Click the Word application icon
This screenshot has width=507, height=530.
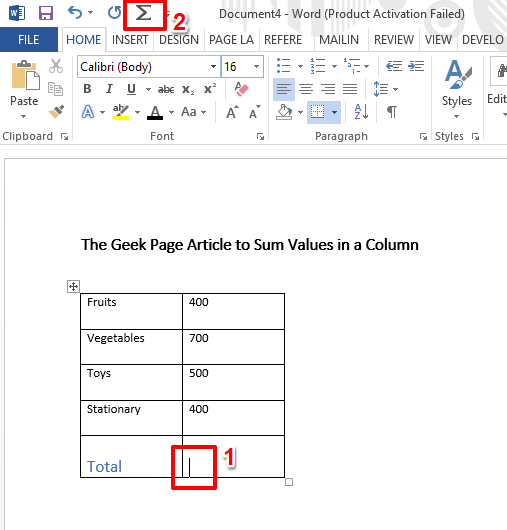point(17,14)
